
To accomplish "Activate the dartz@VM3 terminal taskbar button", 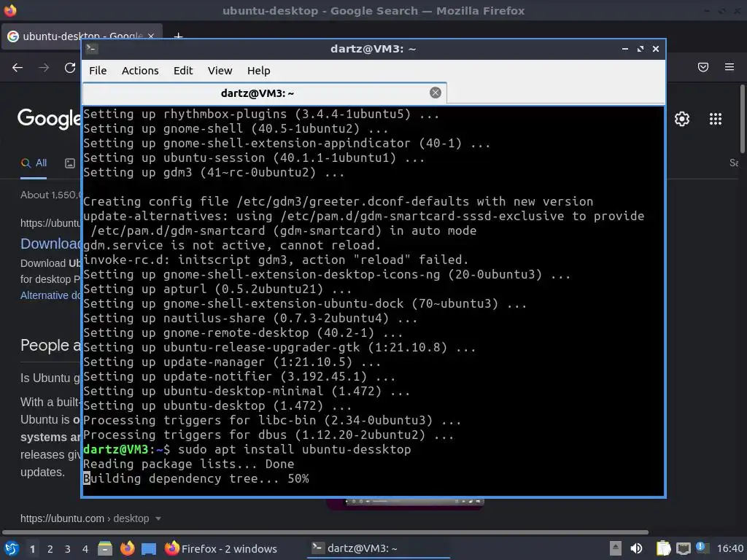I will tap(379, 548).
